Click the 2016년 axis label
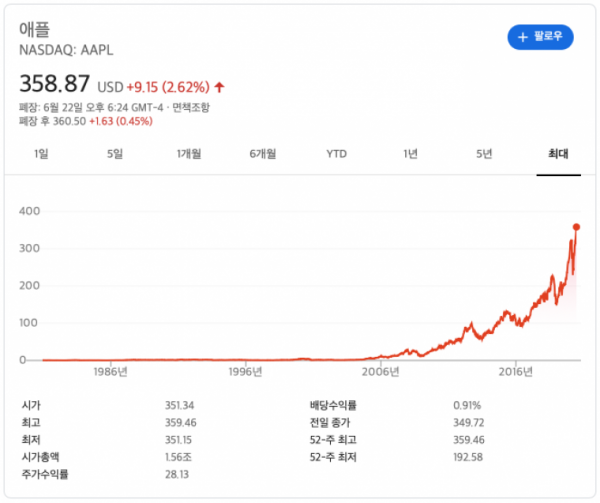This screenshot has width=600, height=503. pos(515,371)
